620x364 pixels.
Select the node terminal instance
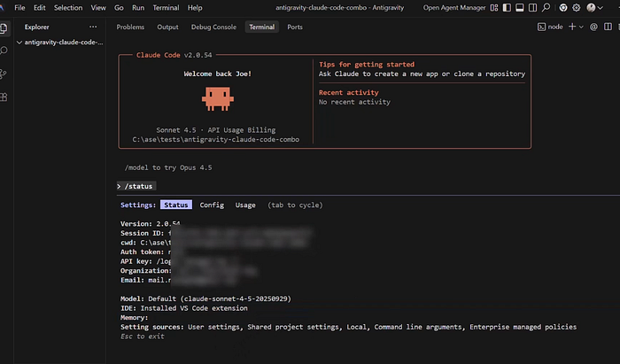click(550, 27)
